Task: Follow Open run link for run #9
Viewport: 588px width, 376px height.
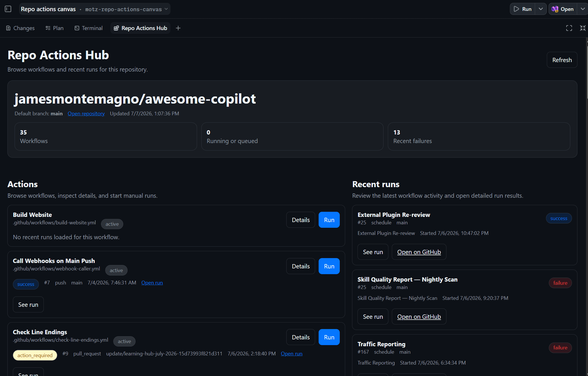Action: [291, 354]
